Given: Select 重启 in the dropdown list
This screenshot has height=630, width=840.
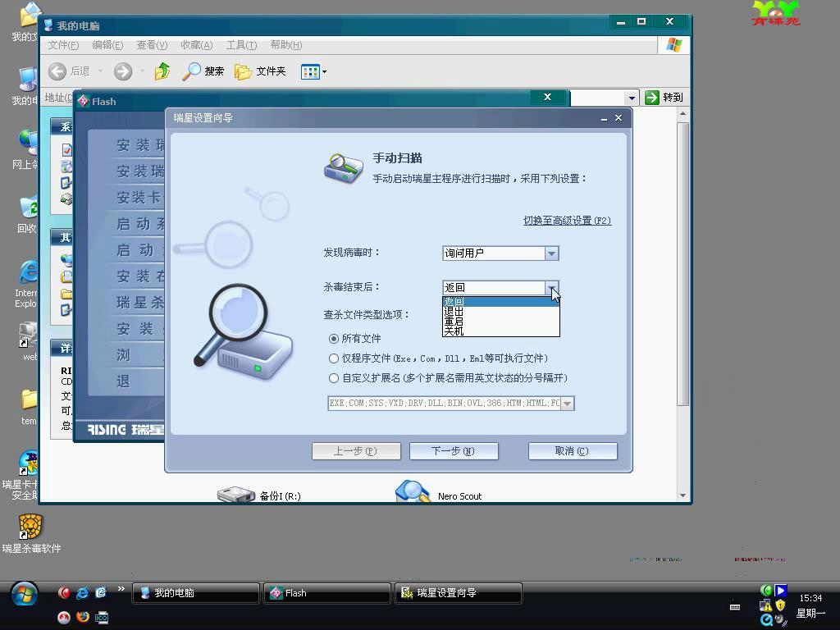Looking at the screenshot, I should [x=501, y=321].
